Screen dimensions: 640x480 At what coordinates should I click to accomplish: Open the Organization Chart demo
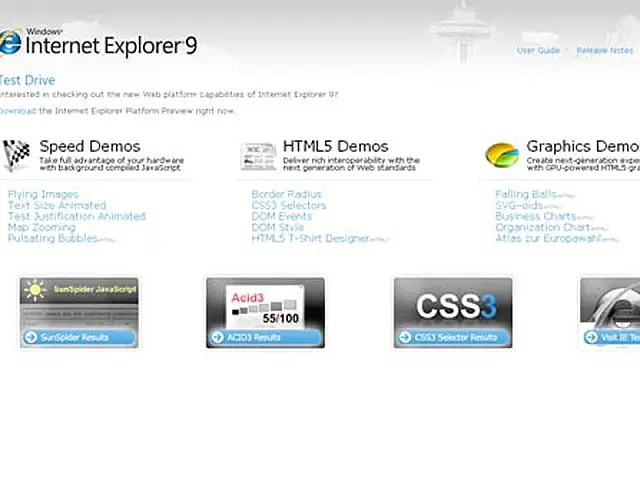coord(543,227)
